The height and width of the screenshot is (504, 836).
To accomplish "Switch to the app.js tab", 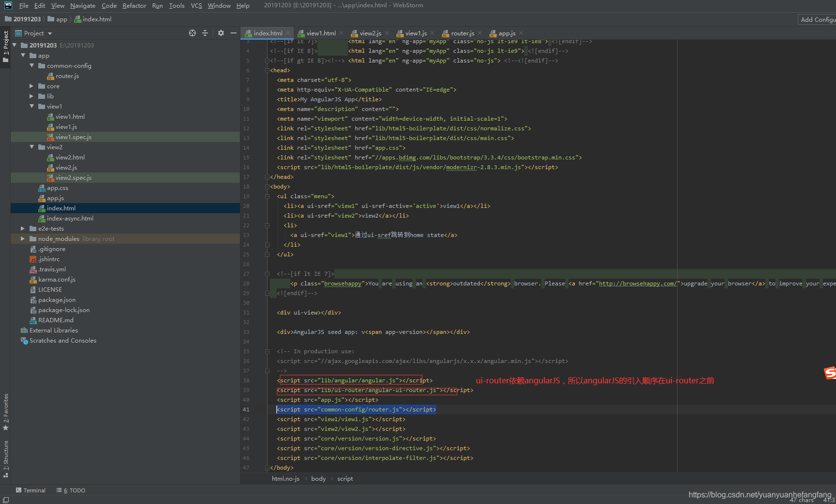I will point(507,33).
